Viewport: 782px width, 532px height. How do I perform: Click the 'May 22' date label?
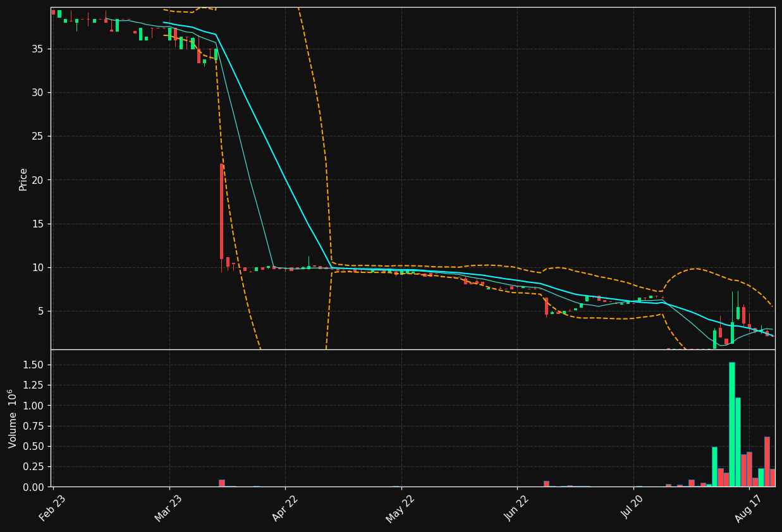coord(400,508)
